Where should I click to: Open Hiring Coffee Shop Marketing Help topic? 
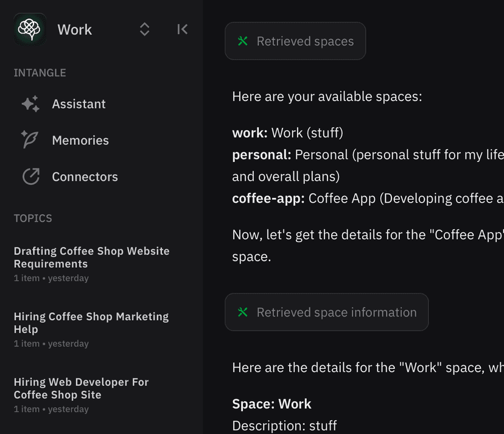click(x=91, y=323)
